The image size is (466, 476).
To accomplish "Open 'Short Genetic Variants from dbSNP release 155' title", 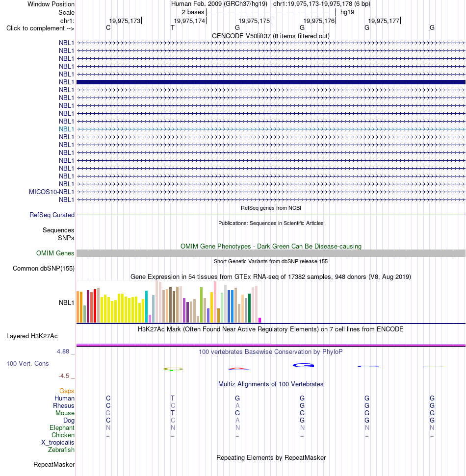I will (x=271, y=261).
